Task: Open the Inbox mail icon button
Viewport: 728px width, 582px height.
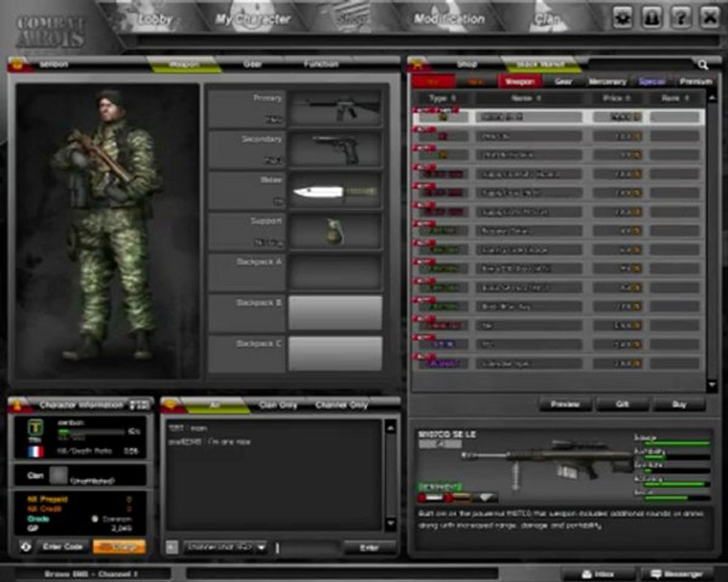Action: click(x=598, y=574)
